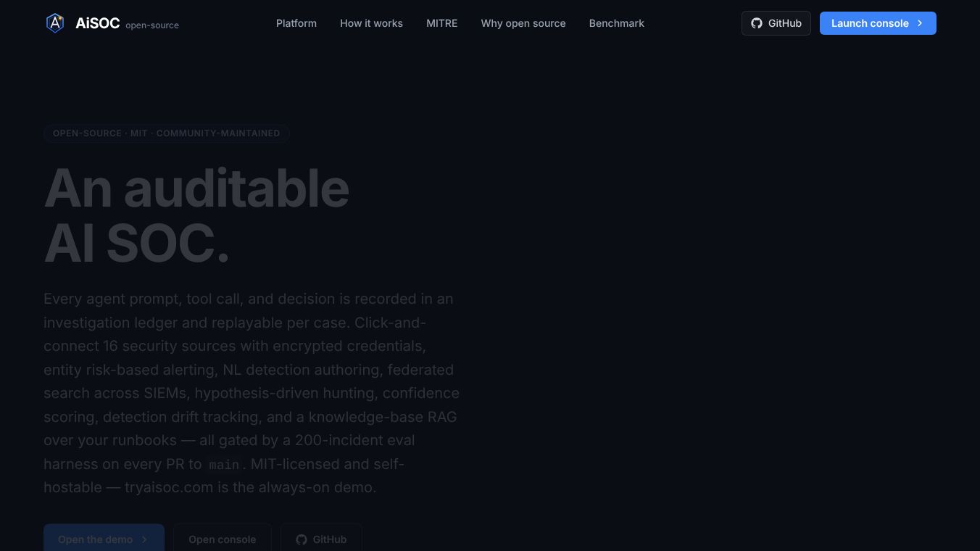980x551 pixels.
Task: Open the Why open source link
Action: click(523, 23)
